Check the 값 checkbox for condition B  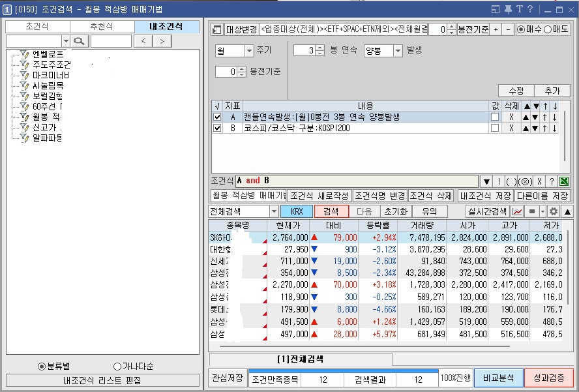(x=495, y=128)
